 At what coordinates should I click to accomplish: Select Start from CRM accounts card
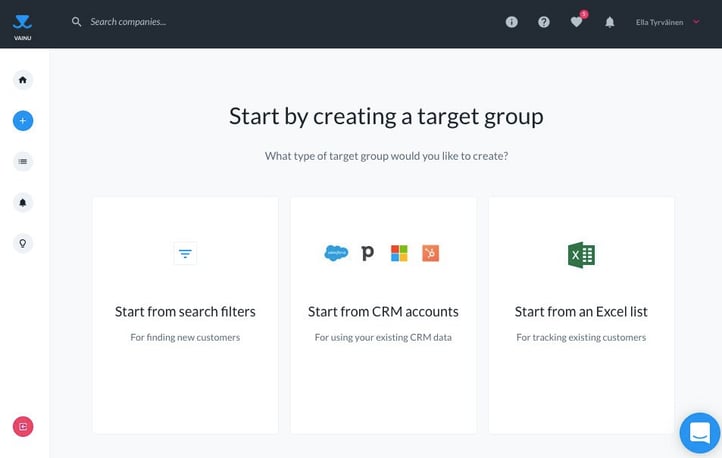point(383,315)
